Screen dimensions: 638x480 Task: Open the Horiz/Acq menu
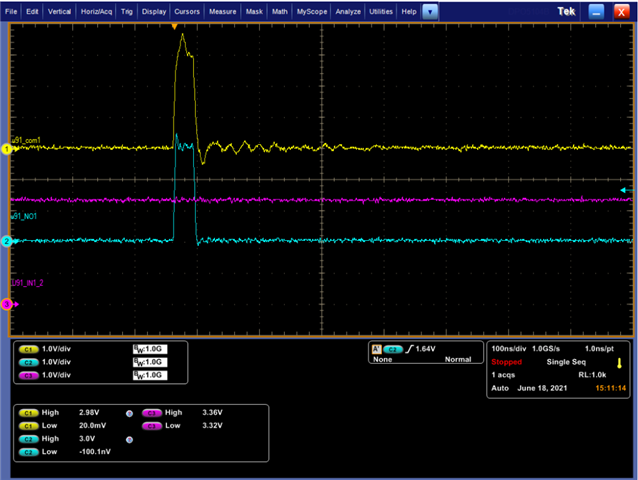[x=96, y=11]
